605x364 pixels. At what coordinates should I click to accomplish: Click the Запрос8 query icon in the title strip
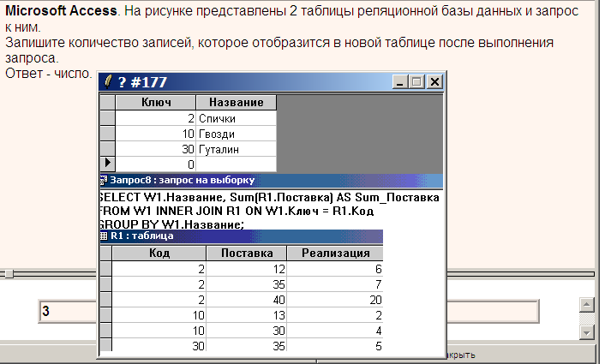(104, 180)
